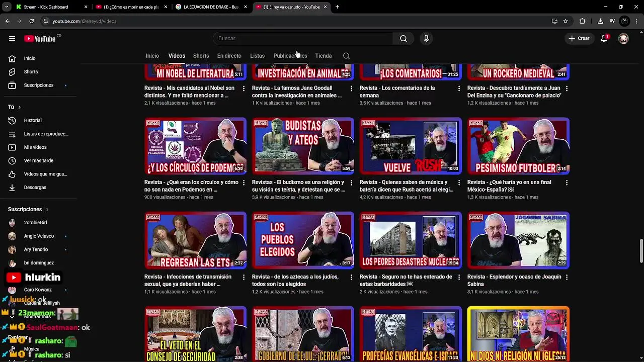
Task: Open options for Los comentarios de la semana
Action: 459,88
